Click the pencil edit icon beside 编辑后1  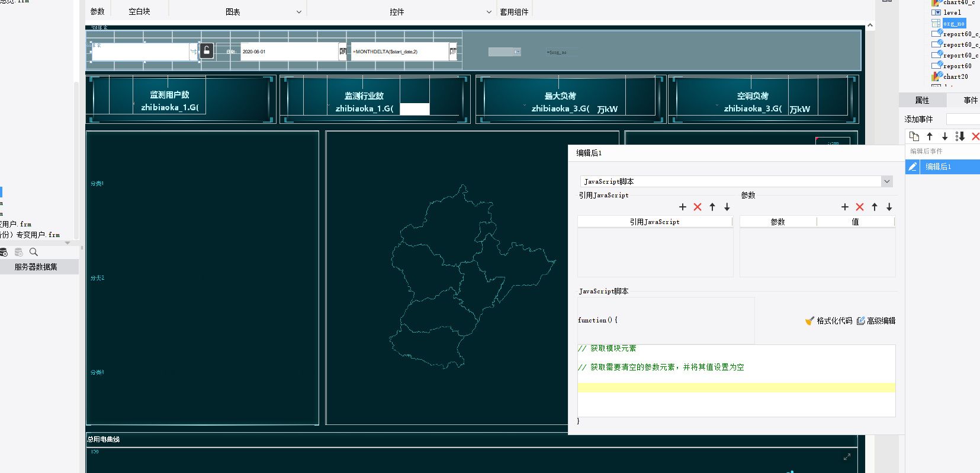[x=912, y=167]
